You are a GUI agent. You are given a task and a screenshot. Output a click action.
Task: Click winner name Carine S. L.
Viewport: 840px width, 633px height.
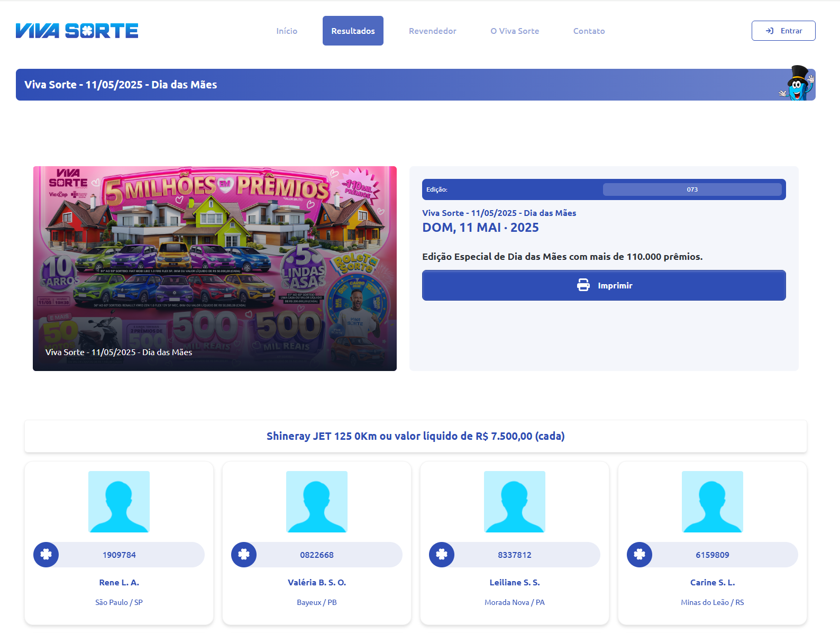coord(713,582)
